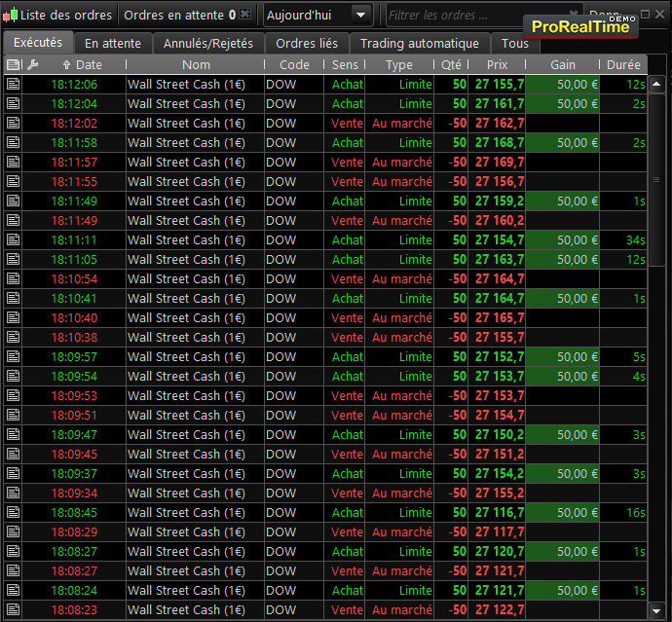
Task: Open order detail icon for 18:11:58 row
Action: pyautogui.click(x=14, y=142)
